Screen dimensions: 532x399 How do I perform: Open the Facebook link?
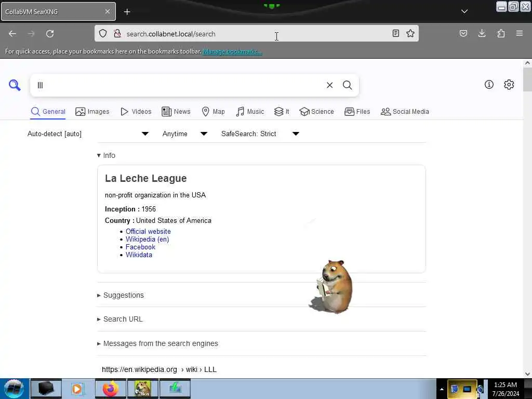point(140,247)
